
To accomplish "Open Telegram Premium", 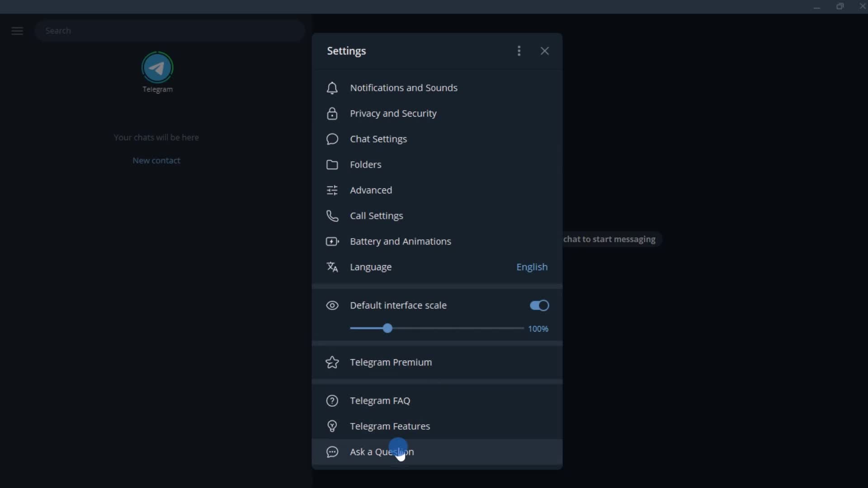I will point(437,362).
